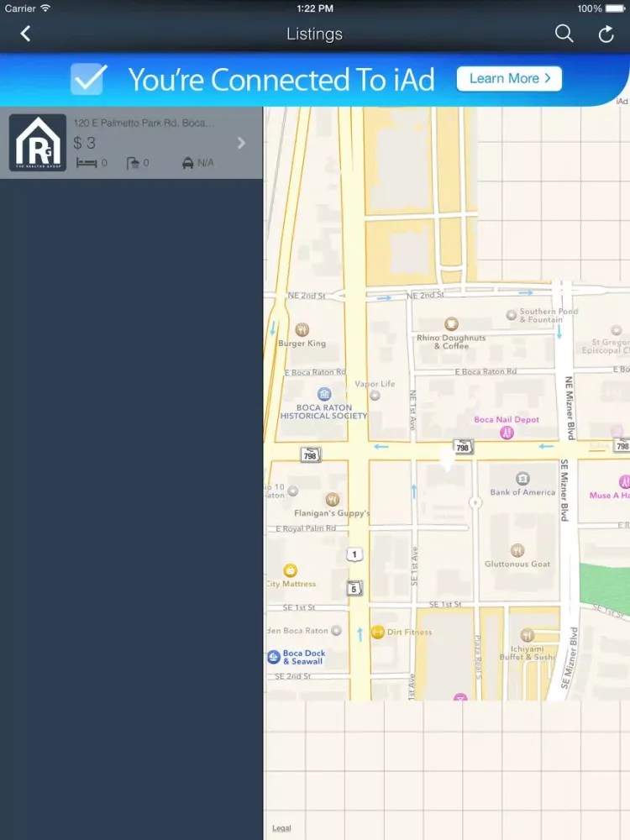Tap the Muse A Ha pink map pin
The image size is (630, 840).
625,481
